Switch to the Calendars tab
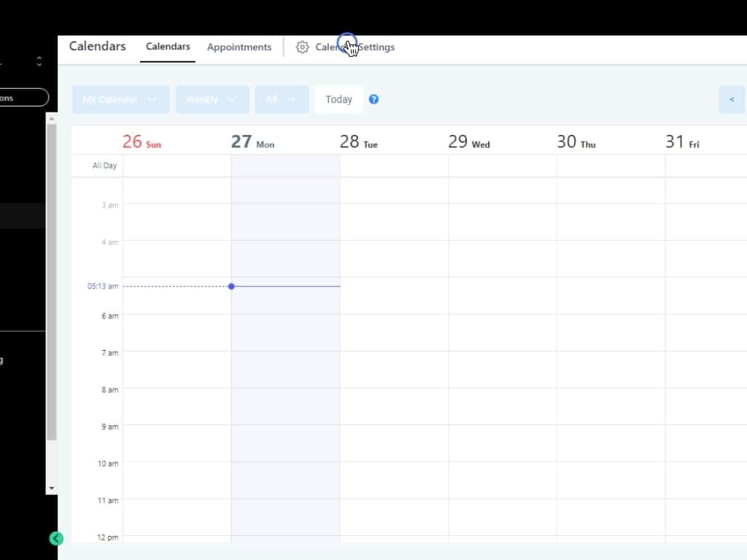Image resolution: width=747 pixels, height=560 pixels. point(168,47)
